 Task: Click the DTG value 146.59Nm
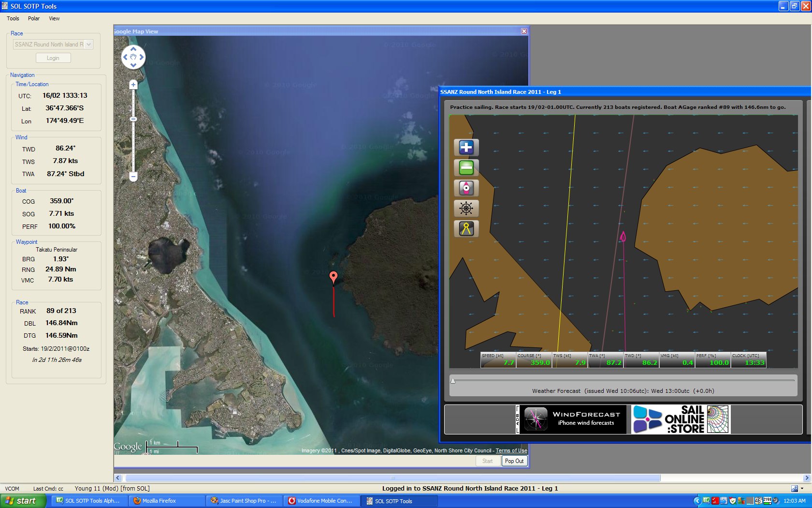click(x=61, y=335)
